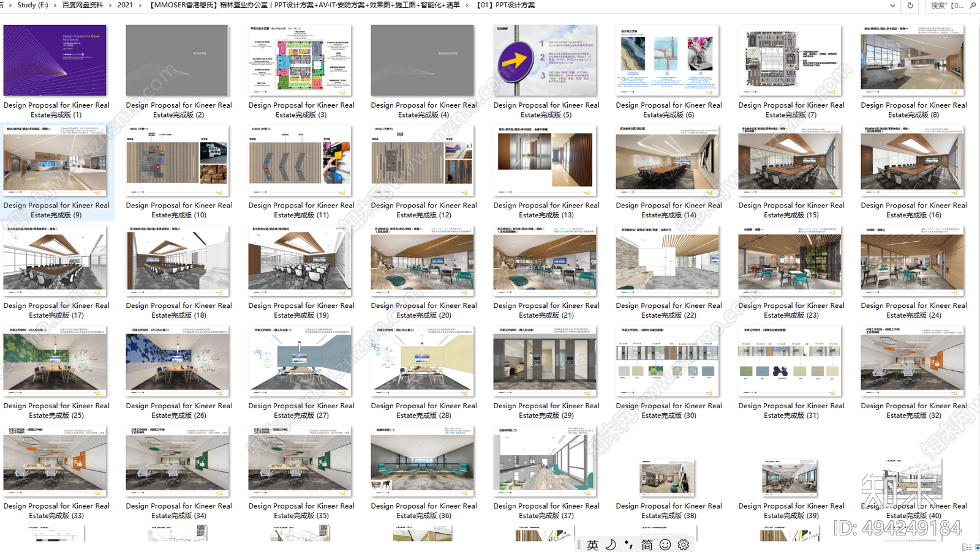This screenshot has width=980, height=552.
Task: Select floor plan thumbnail Estate完成版 (3)
Action: tap(300, 60)
